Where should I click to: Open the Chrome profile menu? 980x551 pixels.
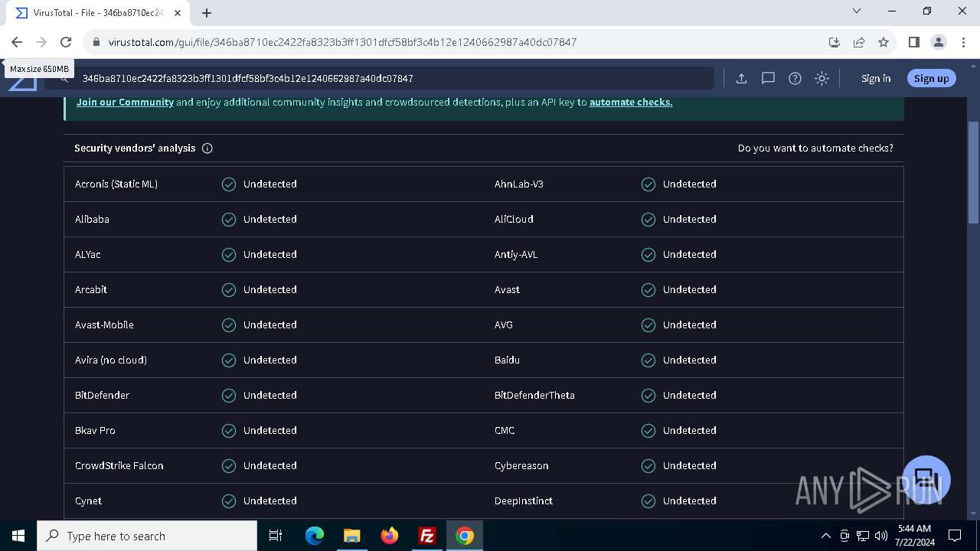(x=938, y=42)
